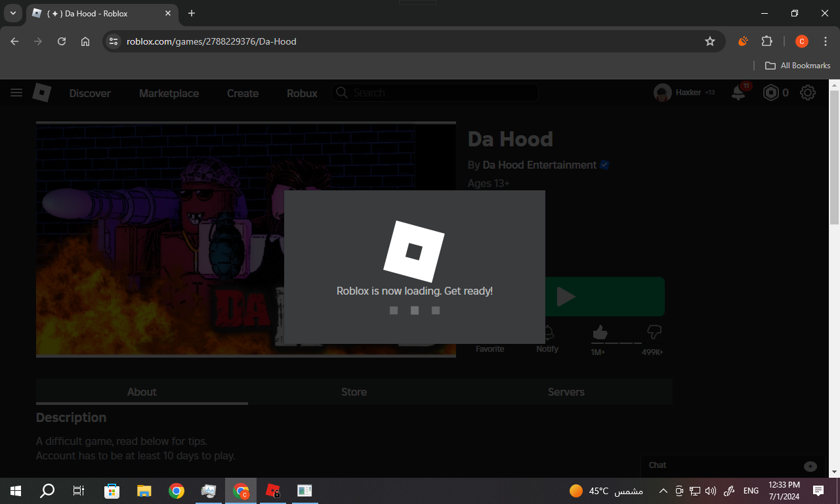Open the Da Hood Entertainment creator link

coord(539,165)
